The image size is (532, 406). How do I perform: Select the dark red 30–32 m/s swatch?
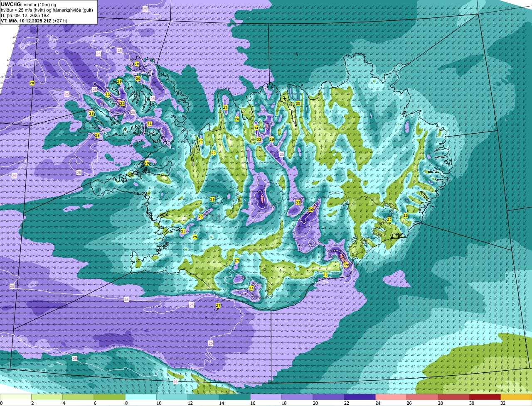[x=485, y=397]
